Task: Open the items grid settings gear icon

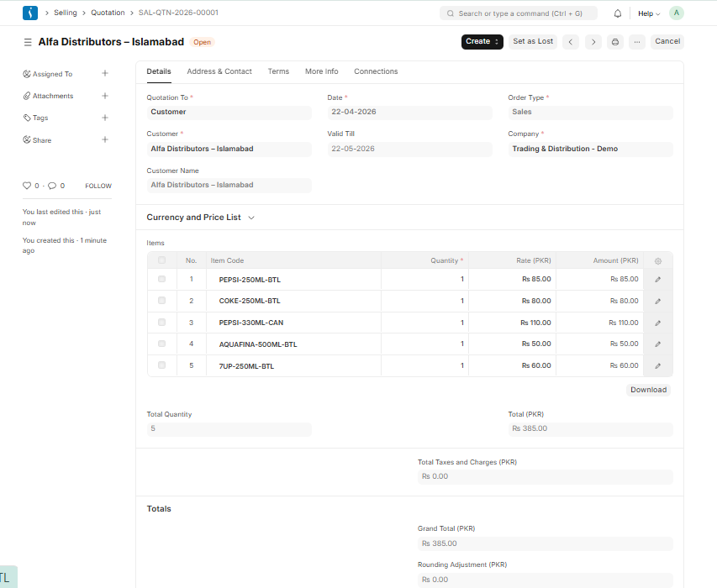Action: pyautogui.click(x=658, y=260)
